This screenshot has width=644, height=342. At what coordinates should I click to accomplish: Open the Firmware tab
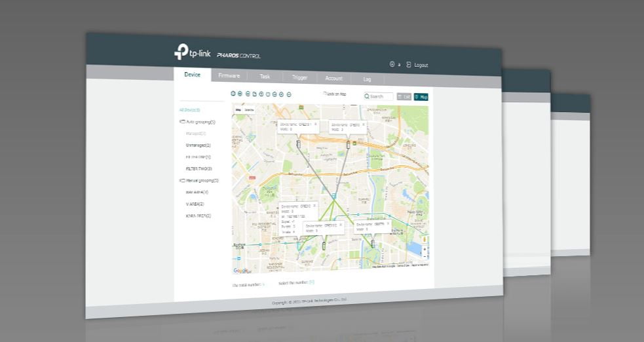coord(229,75)
